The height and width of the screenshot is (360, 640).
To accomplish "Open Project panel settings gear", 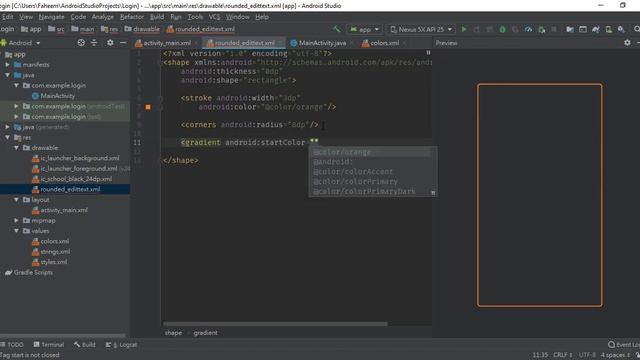I will click(x=110, y=42).
